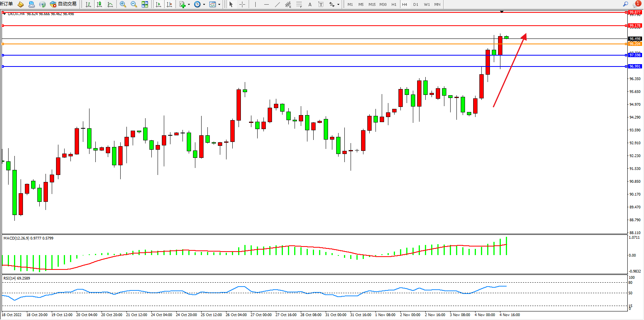Select the Fibonacci retracement tool
This screenshot has height=320, width=644.
tap(299, 4)
